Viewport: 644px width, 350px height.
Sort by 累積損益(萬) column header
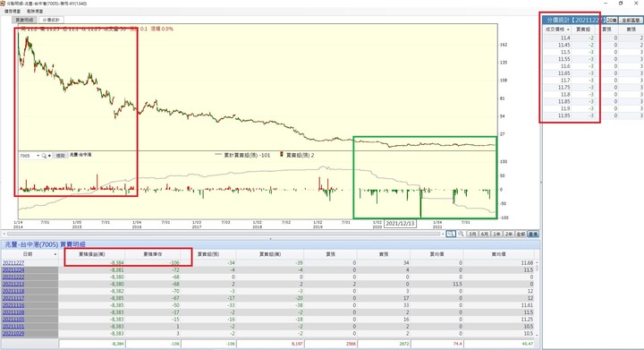click(91, 254)
